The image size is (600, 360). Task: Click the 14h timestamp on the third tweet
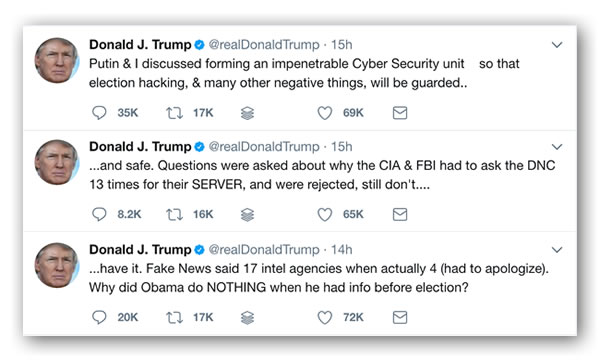tap(341, 249)
